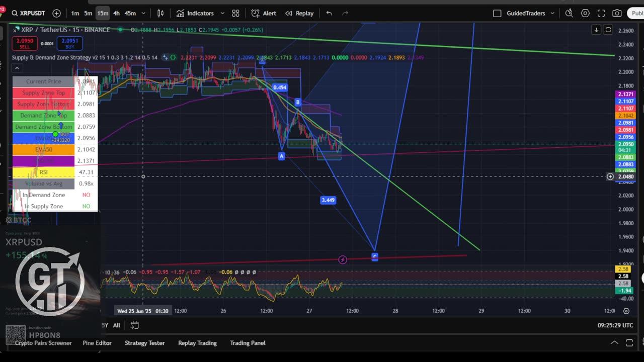
Task: Open the layout setup square icon
Action: 497,13
